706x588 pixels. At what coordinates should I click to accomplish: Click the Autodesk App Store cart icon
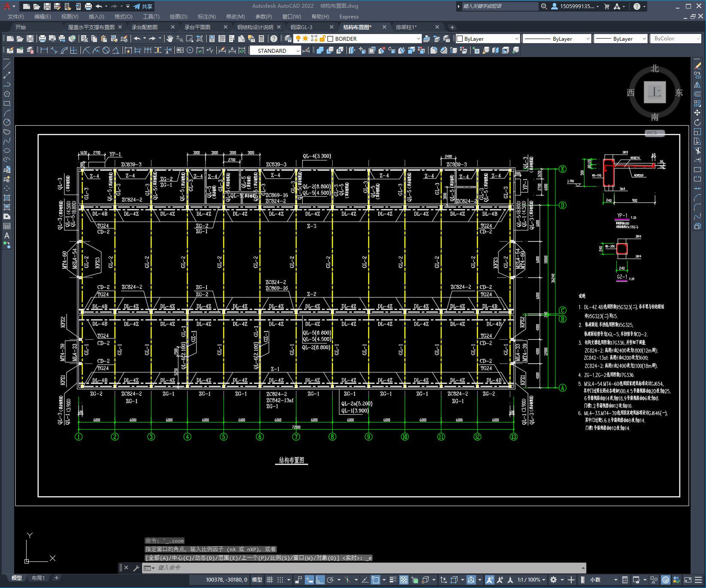click(607, 6)
